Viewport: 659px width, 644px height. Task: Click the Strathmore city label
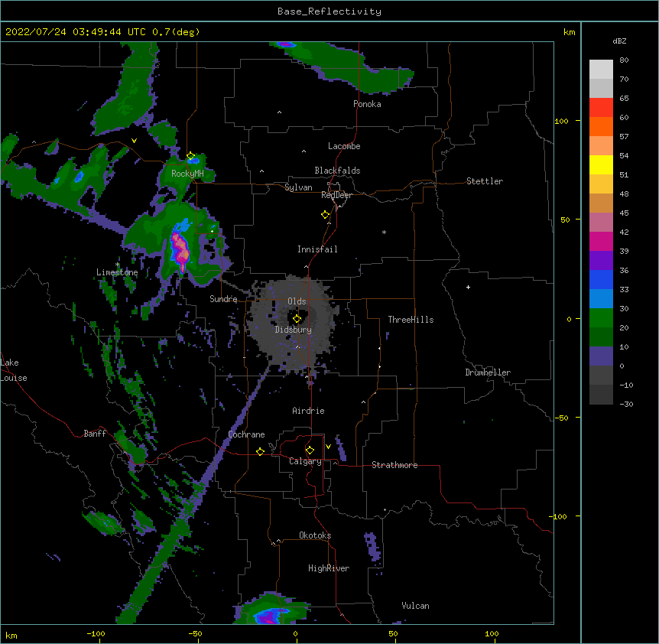click(x=394, y=465)
